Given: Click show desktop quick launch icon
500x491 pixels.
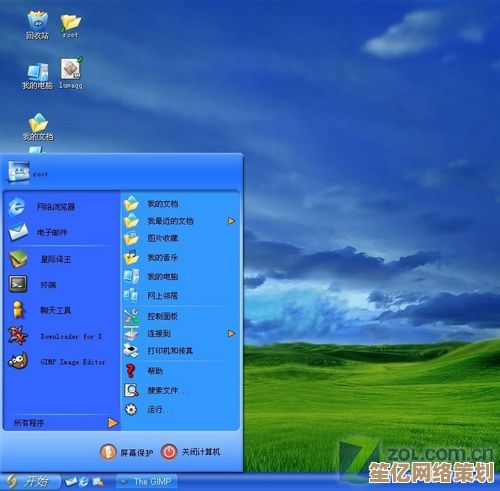Looking at the screenshot, I should [98, 481].
